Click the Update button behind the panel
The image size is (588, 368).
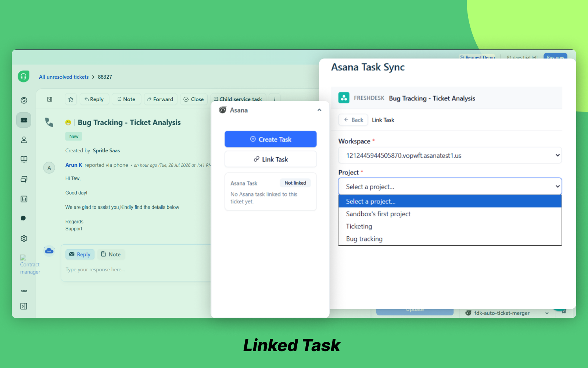point(415,311)
